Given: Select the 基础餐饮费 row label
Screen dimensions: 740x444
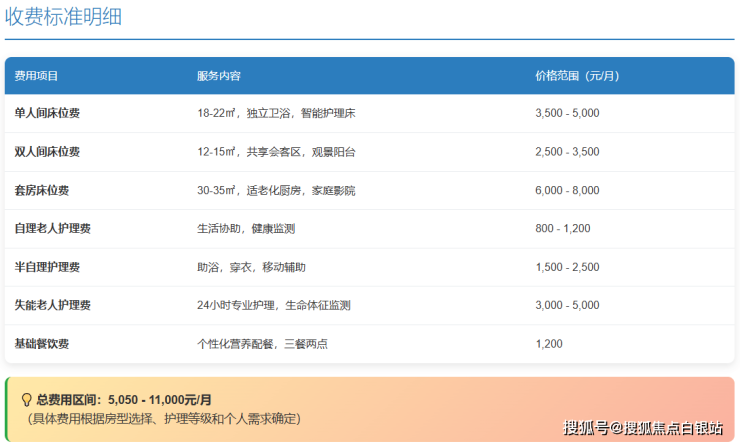Looking at the screenshot, I should pos(41,343).
